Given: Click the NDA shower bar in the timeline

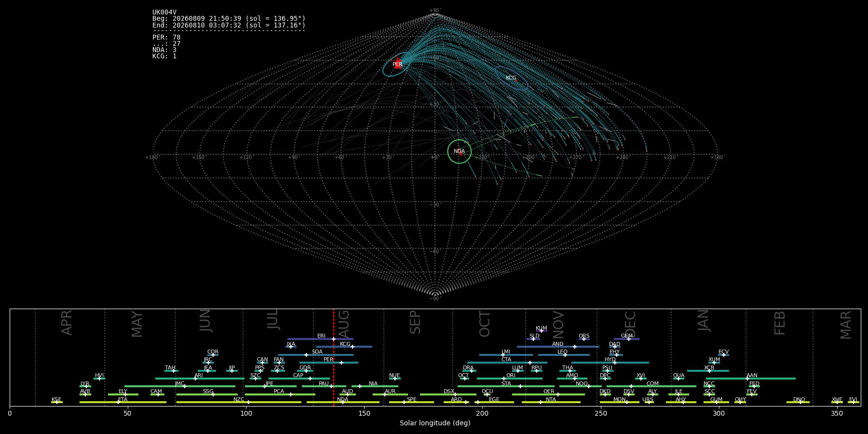Looking at the screenshot, I should coord(343,402).
